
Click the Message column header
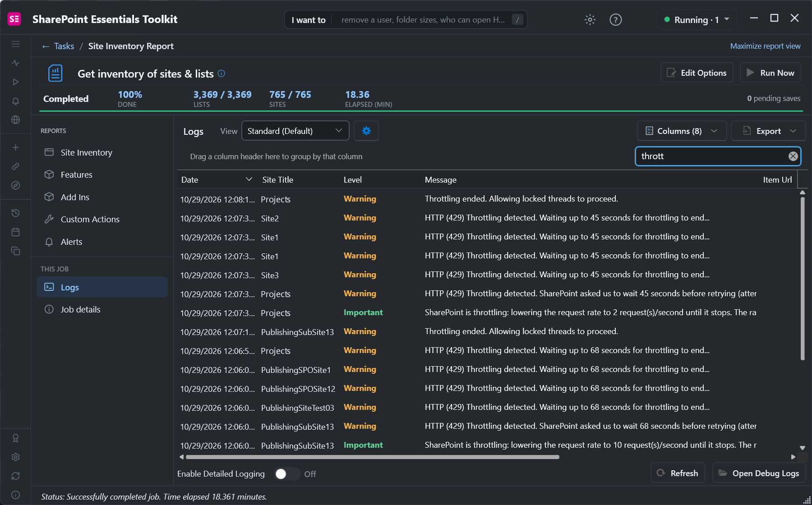point(440,179)
